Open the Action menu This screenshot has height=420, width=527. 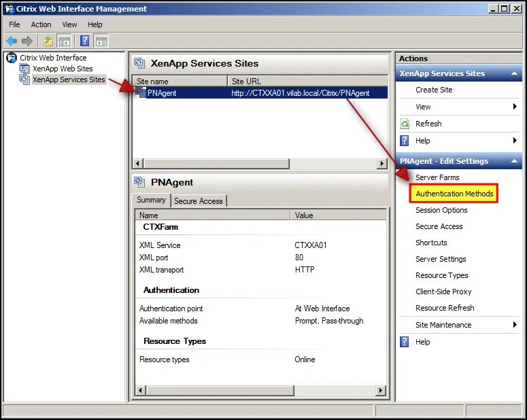(41, 24)
